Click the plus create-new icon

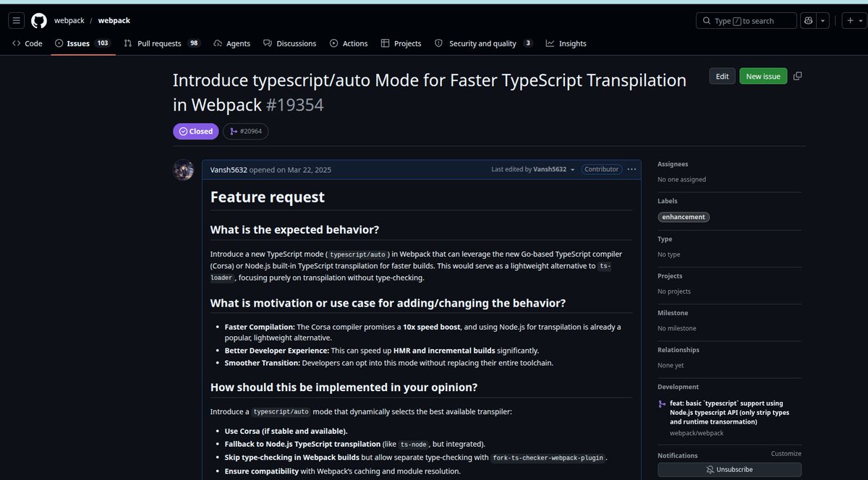coord(851,21)
